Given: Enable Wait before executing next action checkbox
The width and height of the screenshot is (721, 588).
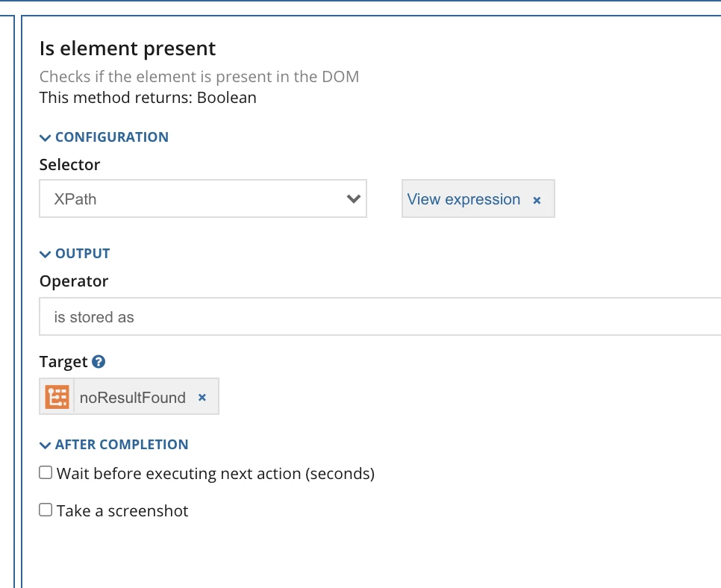Looking at the screenshot, I should click(x=46, y=472).
